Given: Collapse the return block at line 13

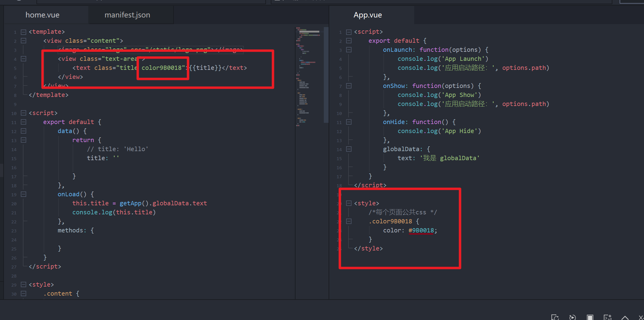Looking at the screenshot, I should click(23, 140).
